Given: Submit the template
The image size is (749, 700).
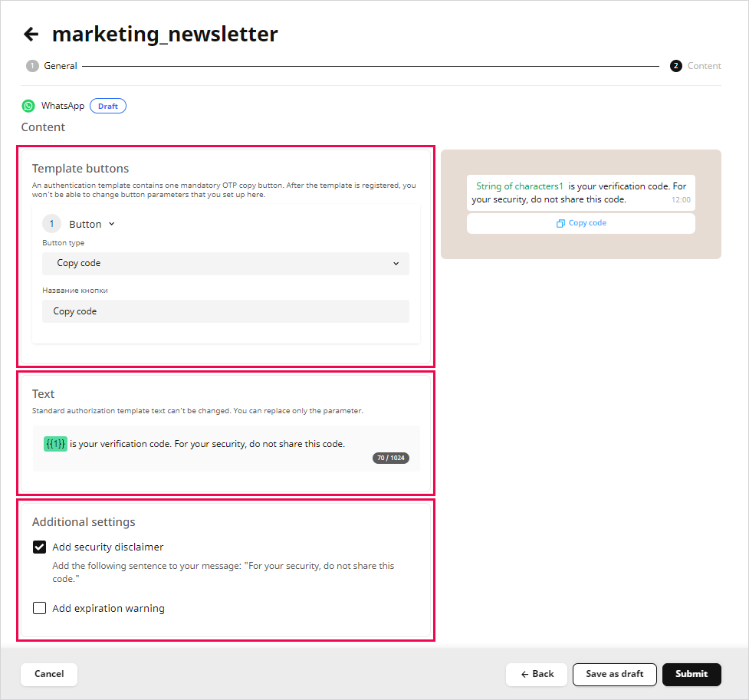Looking at the screenshot, I should [692, 674].
